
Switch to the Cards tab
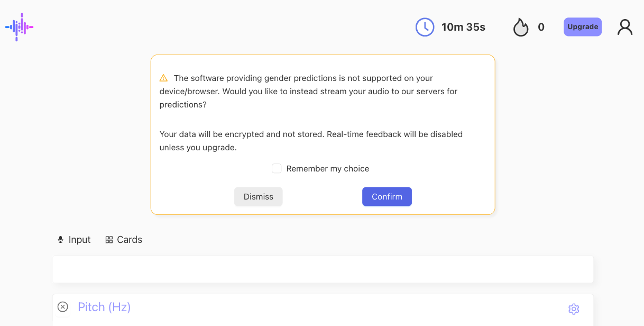(129, 240)
